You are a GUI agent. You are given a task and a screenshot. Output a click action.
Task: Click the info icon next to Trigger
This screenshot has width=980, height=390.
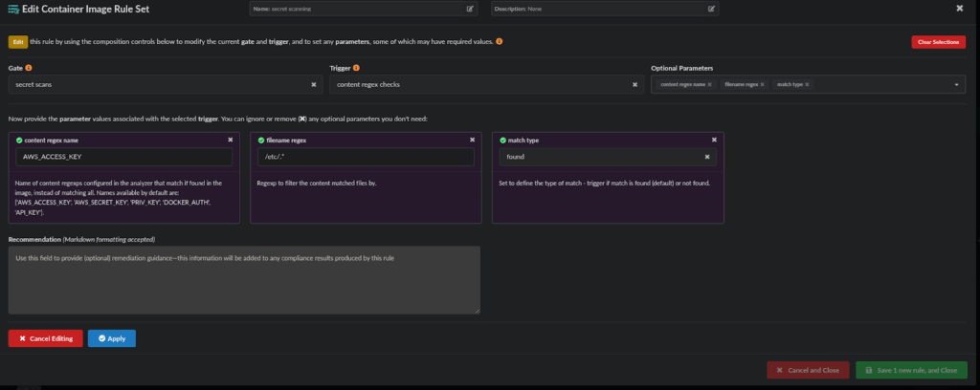[357, 68]
